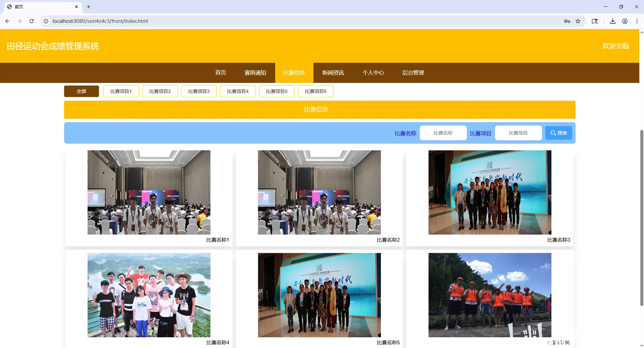Screen dimensions: 644x348
Task: Focus the 比赛名称 search input field
Action: coord(443,133)
